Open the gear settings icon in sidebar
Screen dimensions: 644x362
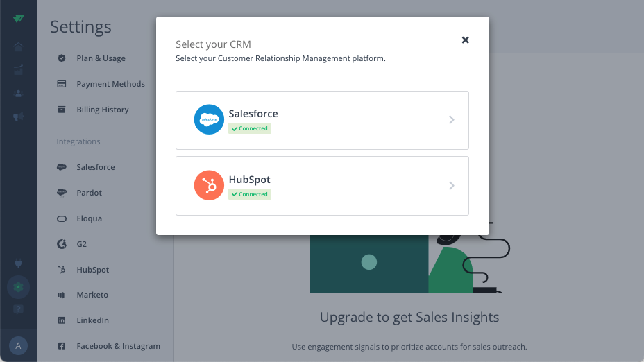tap(18, 287)
